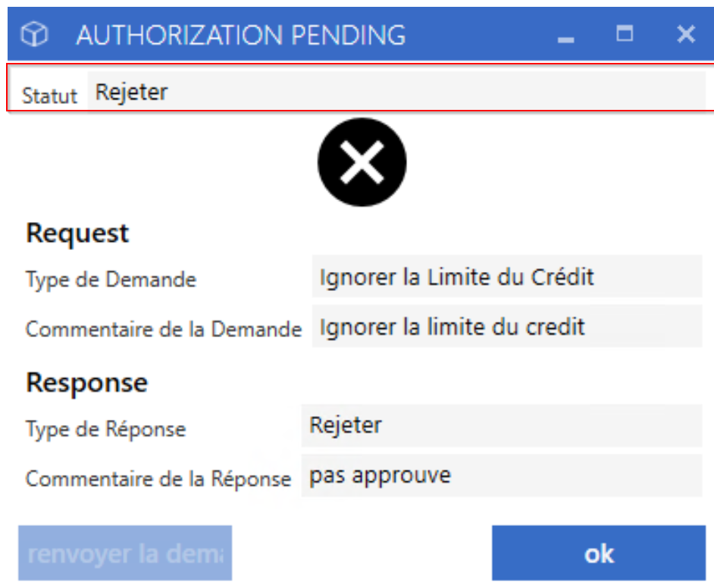
Task: Click the renvoyer la demande button
Action: 125,553
